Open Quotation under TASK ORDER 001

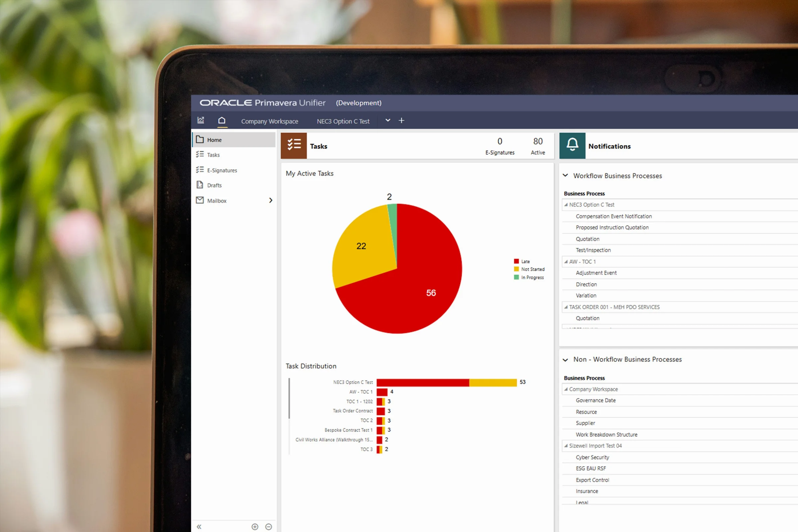[587, 318]
